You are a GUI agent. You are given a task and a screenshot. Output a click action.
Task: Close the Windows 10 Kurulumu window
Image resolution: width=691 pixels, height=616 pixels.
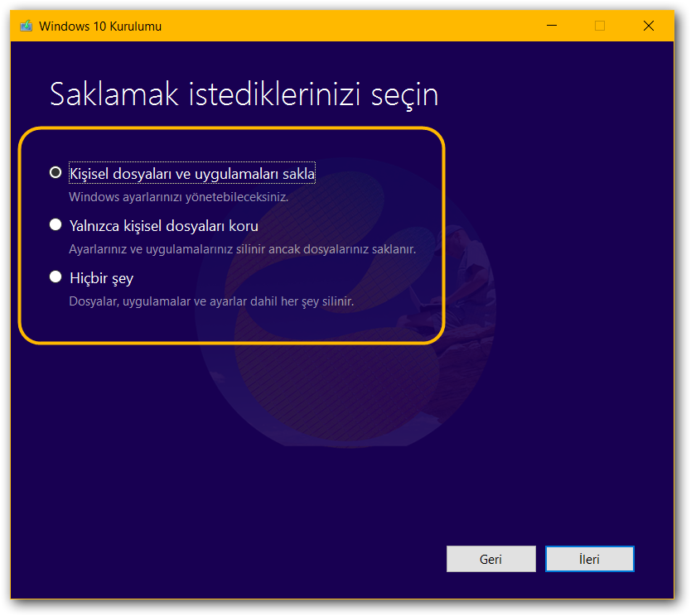click(648, 26)
